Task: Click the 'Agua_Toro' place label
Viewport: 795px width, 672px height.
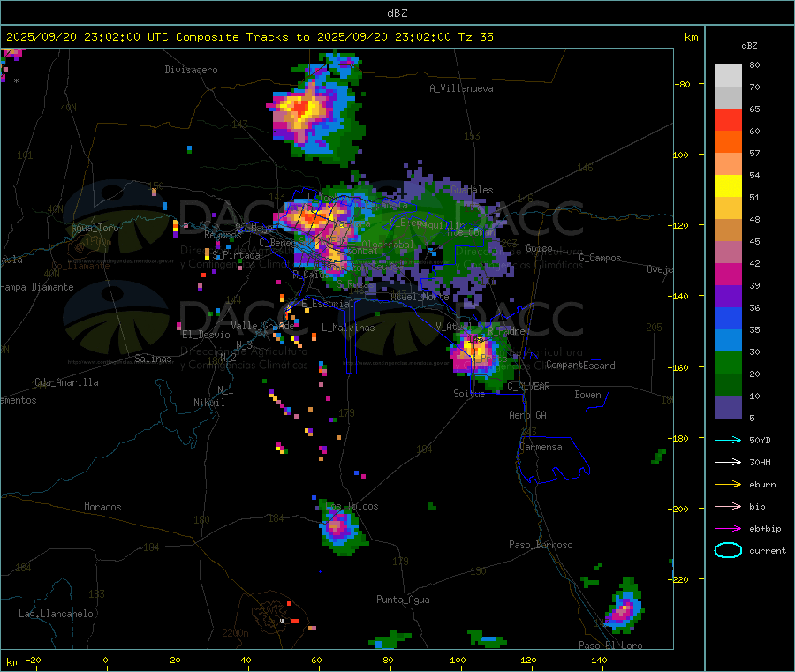Action: click(x=95, y=228)
